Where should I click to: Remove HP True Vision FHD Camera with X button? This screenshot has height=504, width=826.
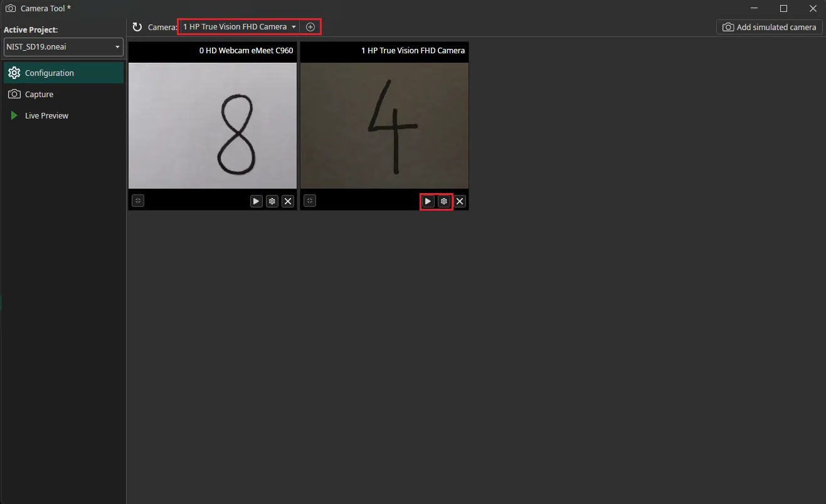pyautogui.click(x=460, y=201)
